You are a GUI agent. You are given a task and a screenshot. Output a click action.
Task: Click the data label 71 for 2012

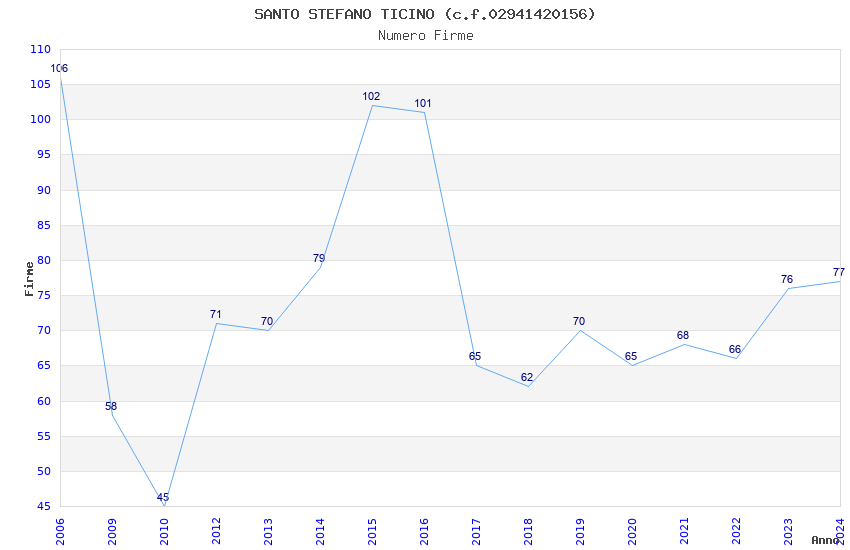click(215, 314)
